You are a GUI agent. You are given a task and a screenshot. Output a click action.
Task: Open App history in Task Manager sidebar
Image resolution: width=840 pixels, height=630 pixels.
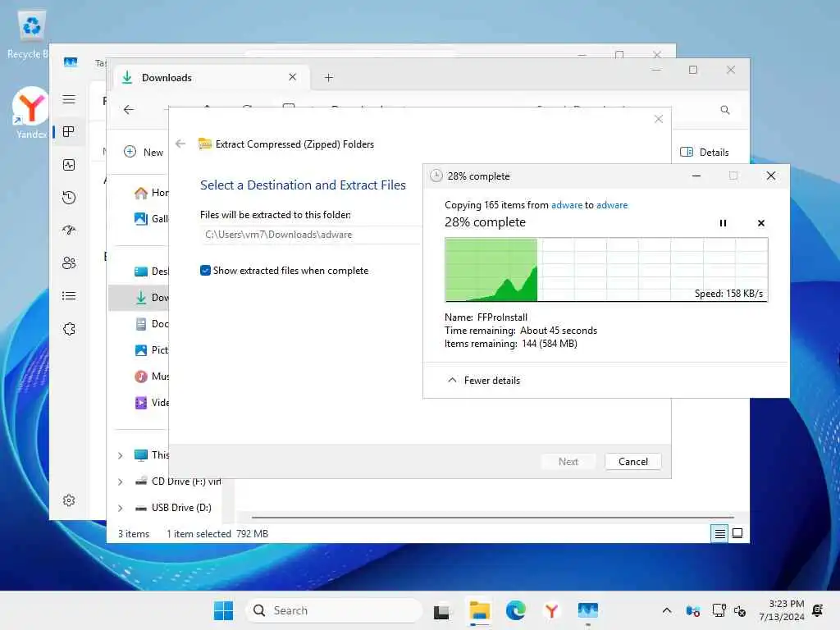click(x=69, y=198)
